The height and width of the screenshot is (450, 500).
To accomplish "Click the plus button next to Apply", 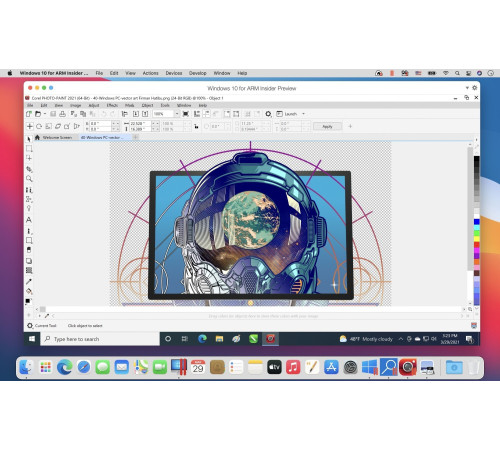I will point(350,126).
